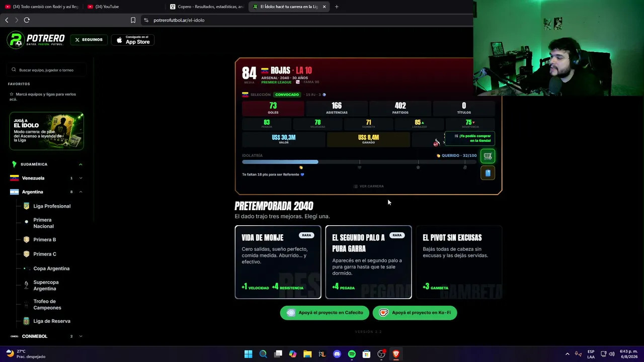644x362 pixels.
Task: Reload the current page
Action: click(x=27, y=20)
